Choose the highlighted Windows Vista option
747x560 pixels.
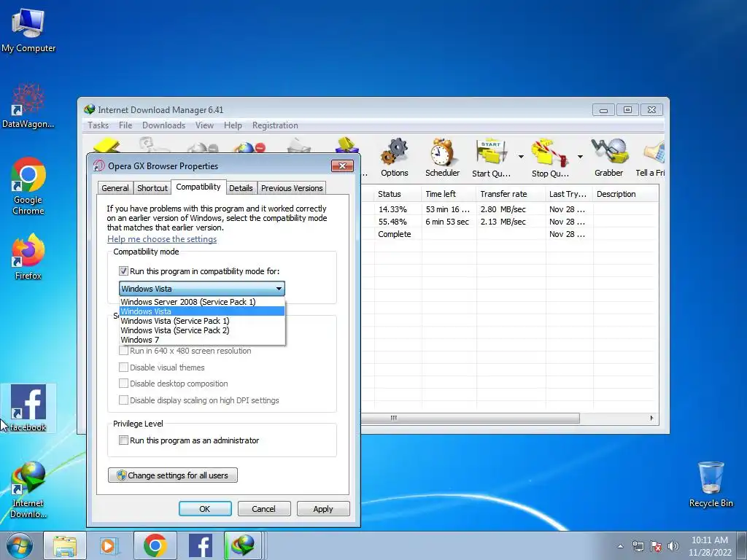(202, 311)
